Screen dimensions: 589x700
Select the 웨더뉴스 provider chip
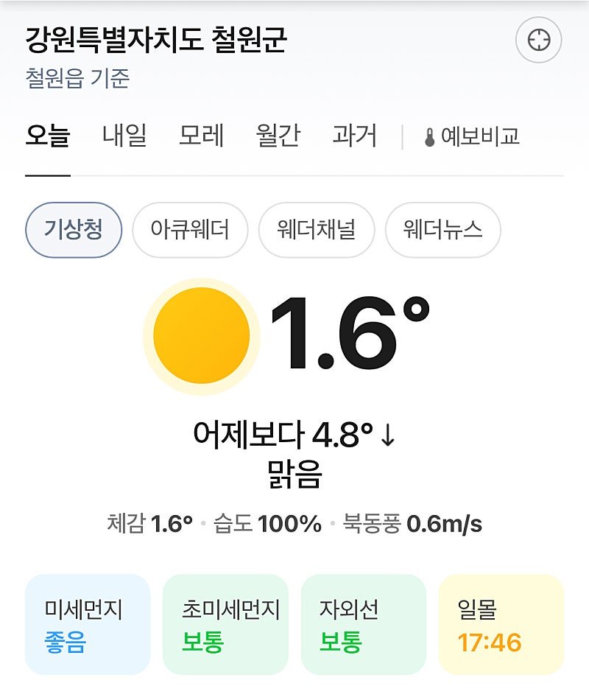click(x=442, y=230)
